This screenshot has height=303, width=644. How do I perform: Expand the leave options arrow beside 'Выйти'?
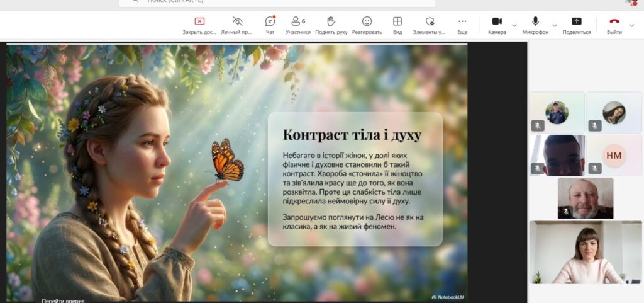pos(631,25)
